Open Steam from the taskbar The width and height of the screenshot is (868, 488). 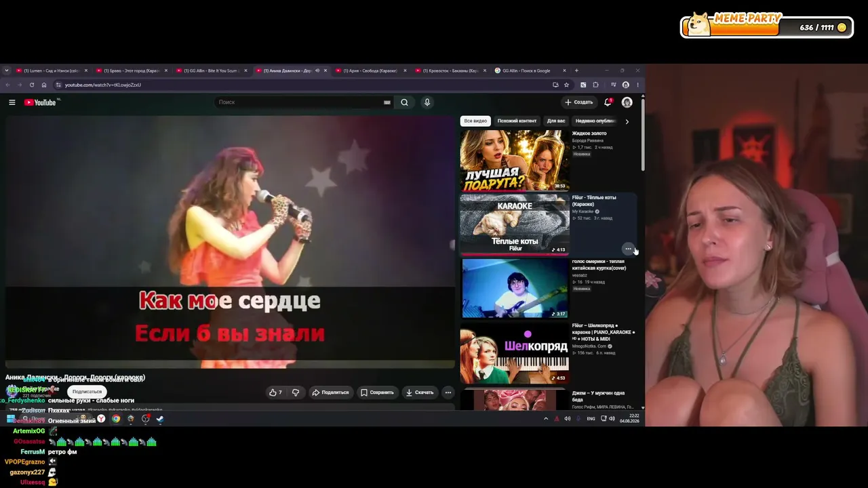(160, 419)
